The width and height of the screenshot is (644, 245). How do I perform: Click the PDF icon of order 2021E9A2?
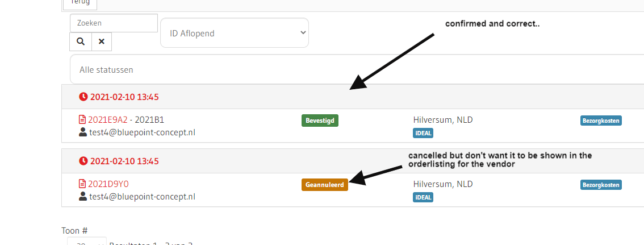click(x=82, y=120)
